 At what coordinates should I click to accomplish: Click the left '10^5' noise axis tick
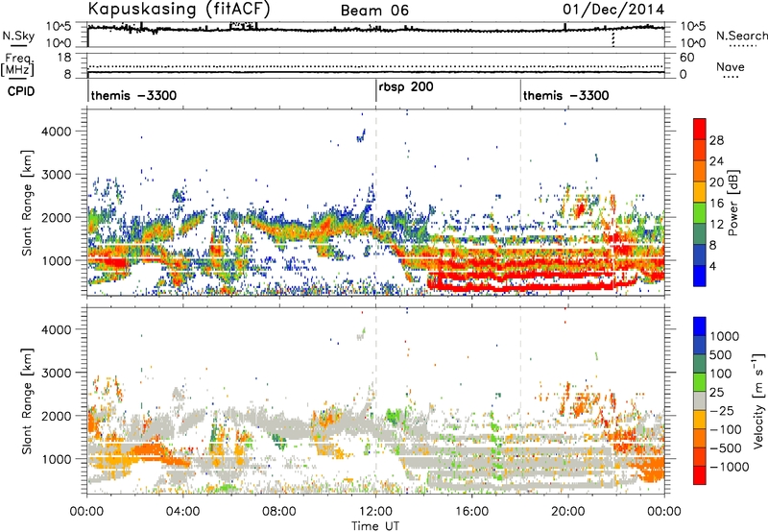[x=60, y=27]
